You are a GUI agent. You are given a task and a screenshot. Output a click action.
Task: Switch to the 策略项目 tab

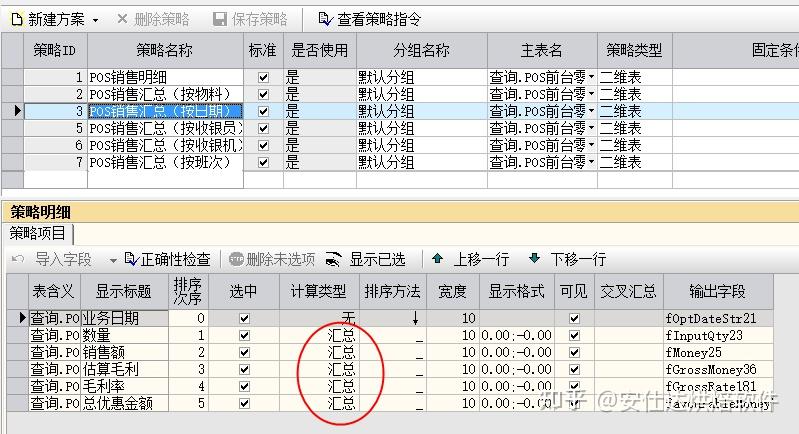(38, 233)
